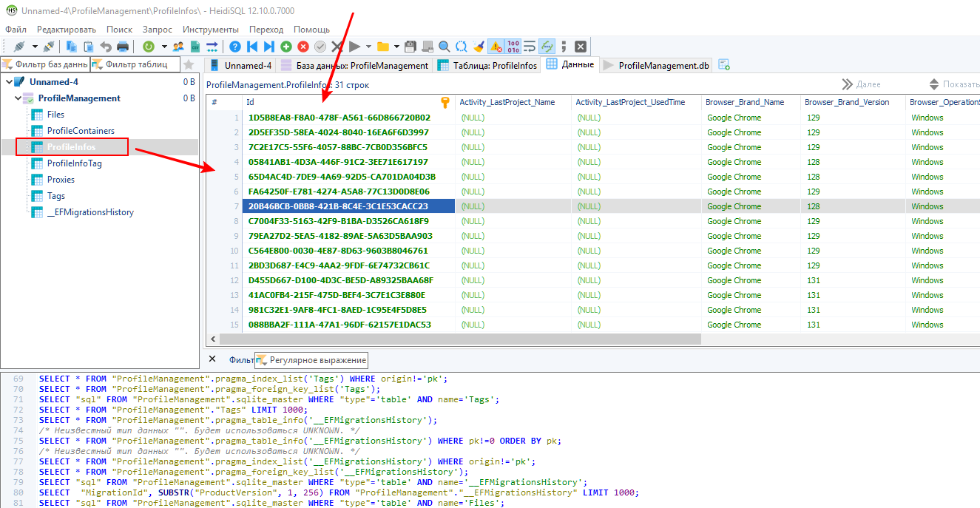The image size is (980, 508).
Task: Click the magnifier Find text icon
Action: pyautogui.click(x=444, y=47)
